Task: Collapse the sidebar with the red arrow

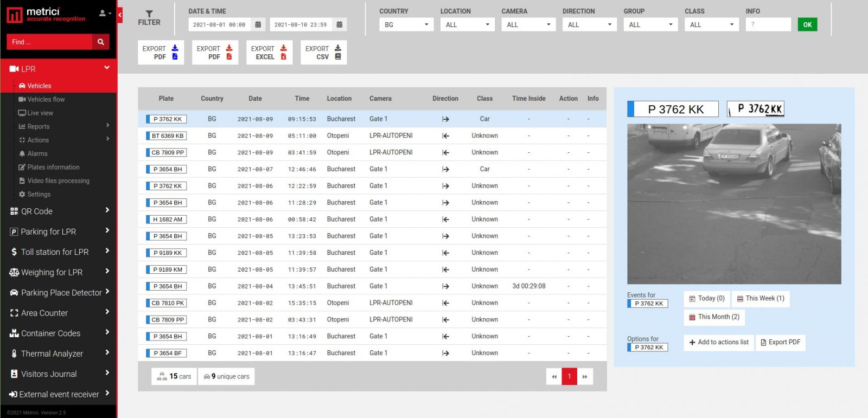Action: 120,15
